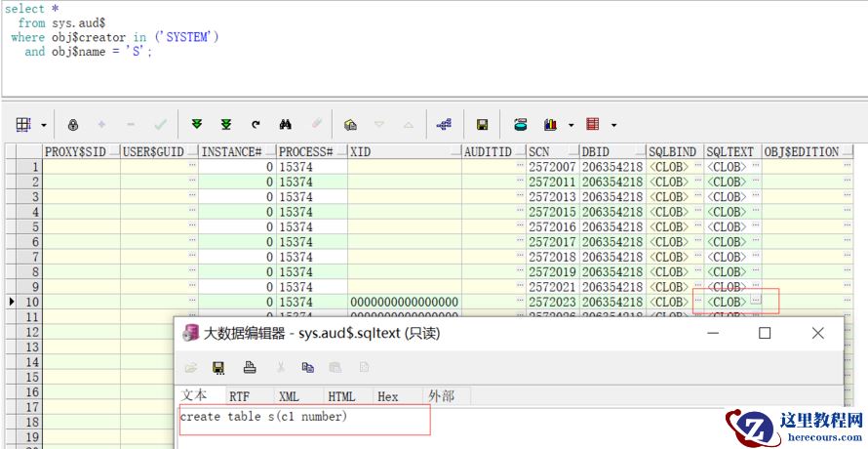Click the Clear record eraser icon
The height and width of the screenshot is (449, 868).
coord(317,125)
